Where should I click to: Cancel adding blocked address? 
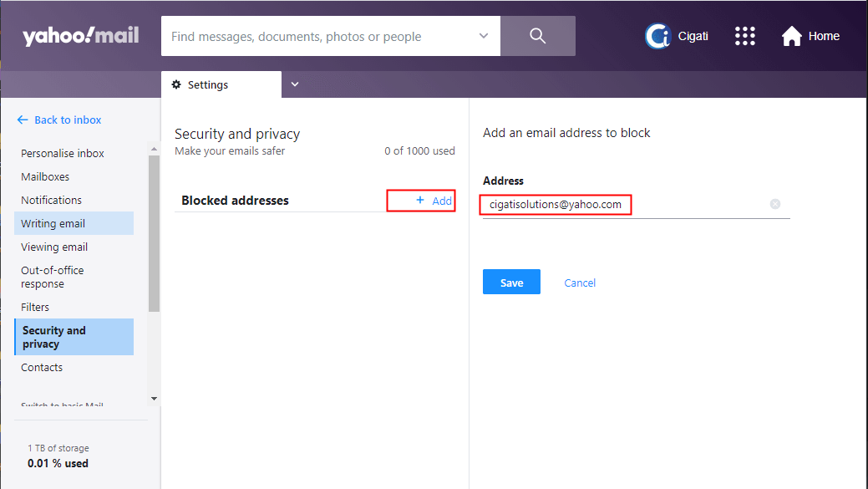(580, 283)
